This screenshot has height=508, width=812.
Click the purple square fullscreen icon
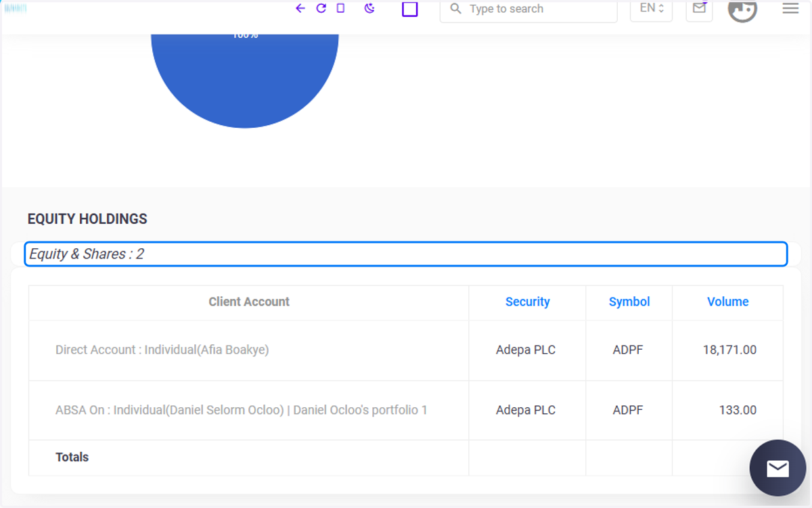[x=409, y=9]
